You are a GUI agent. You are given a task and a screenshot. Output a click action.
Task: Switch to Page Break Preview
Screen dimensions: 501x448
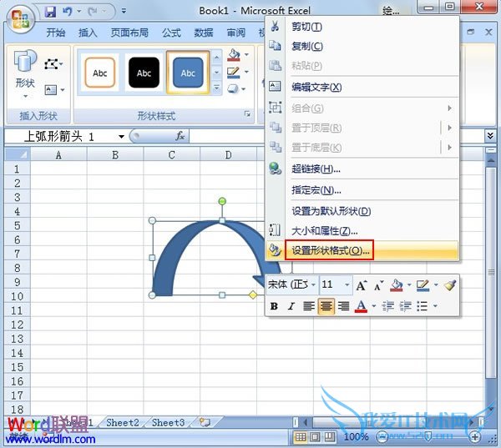tap(329, 436)
